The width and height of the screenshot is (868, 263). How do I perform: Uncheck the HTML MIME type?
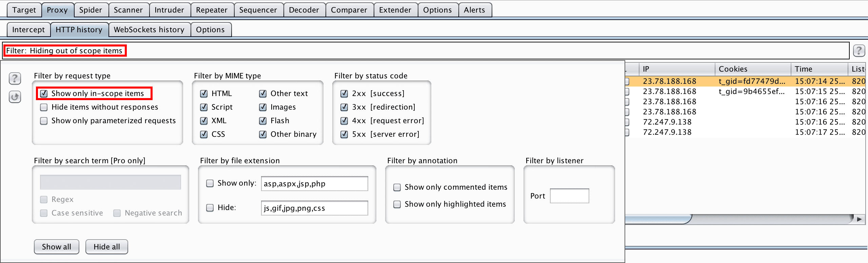(204, 93)
